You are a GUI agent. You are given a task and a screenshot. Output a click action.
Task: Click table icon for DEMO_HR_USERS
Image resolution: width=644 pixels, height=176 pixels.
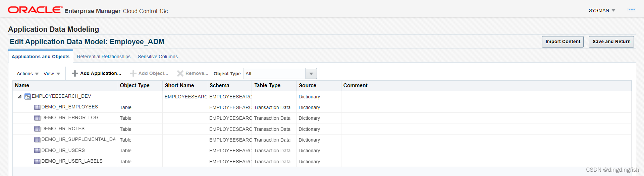tap(37, 151)
